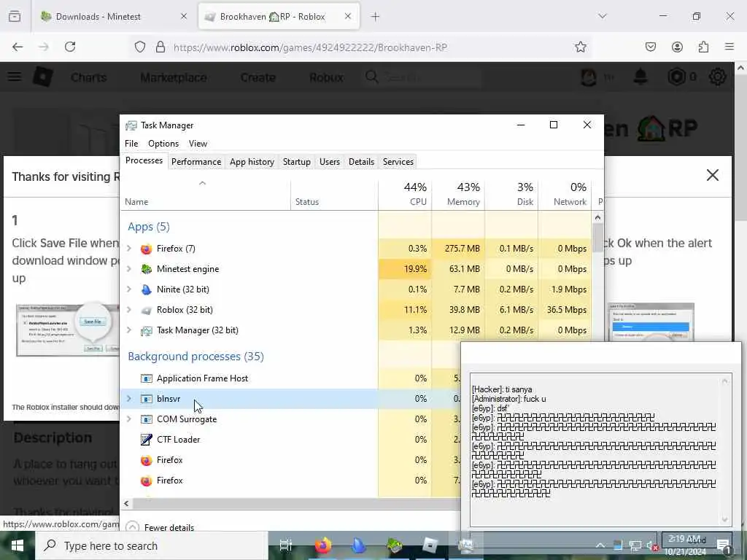This screenshot has width=747, height=560.
Task: Switch to Firefox from taskbar
Action: pyautogui.click(x=322, y=545)
